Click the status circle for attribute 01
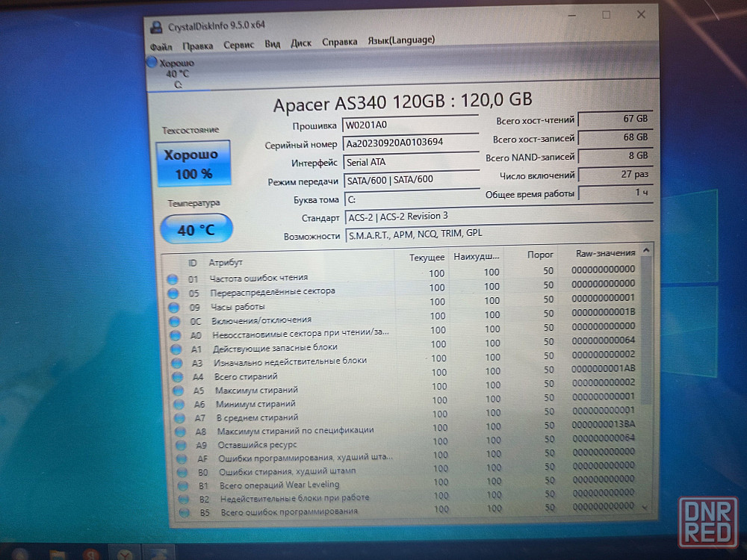The height and width of the screenshot is (560, 747). click(173, 279)
